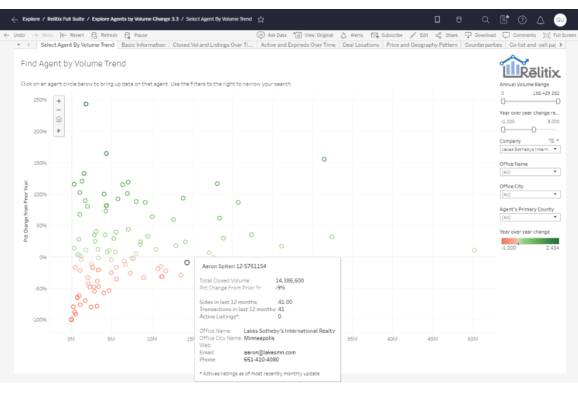Click the highlighted Aaron Spiteri agent circle

coord(187,263)
